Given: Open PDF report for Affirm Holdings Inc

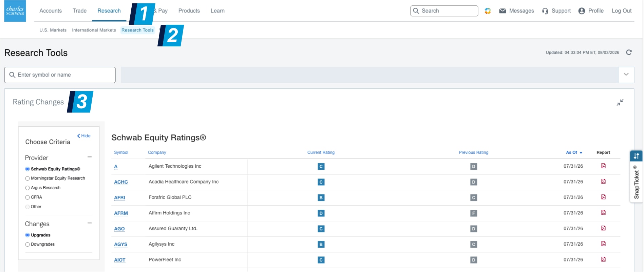Looking at the screenshot, I should 603,213.
